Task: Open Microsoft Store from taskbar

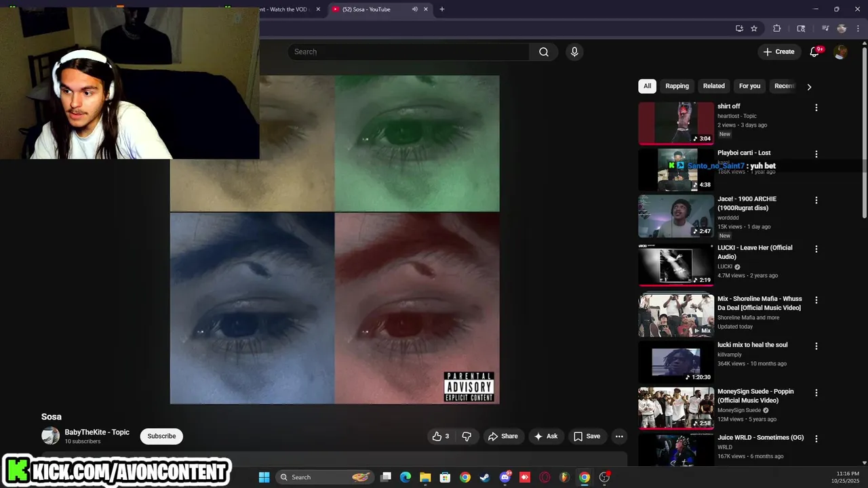Action: [445, 477]
